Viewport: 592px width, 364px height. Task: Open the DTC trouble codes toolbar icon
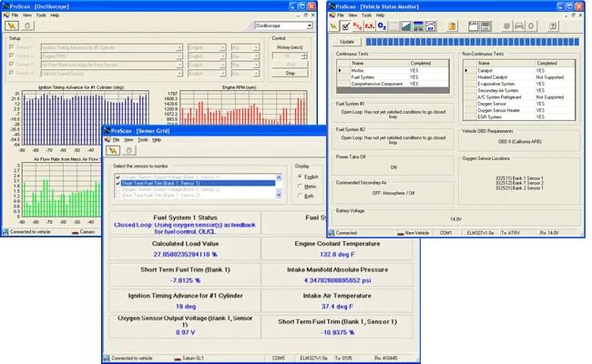point(358,26)
